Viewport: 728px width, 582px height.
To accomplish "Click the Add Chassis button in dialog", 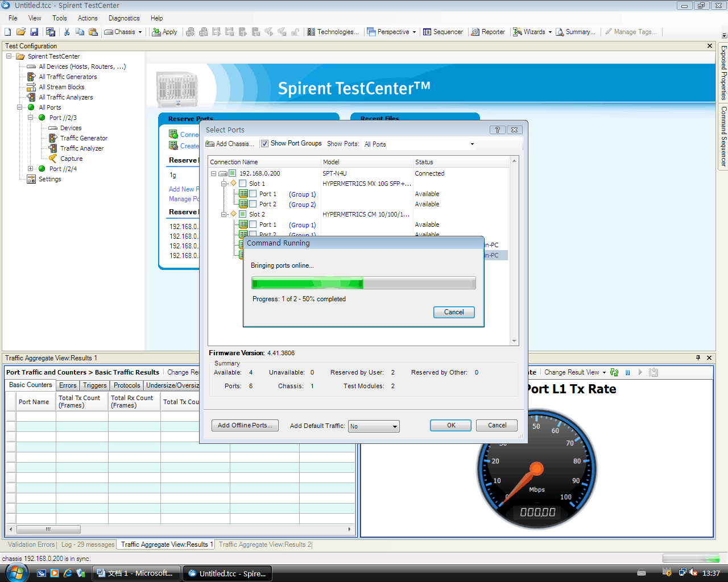I will tap(230, 144).
